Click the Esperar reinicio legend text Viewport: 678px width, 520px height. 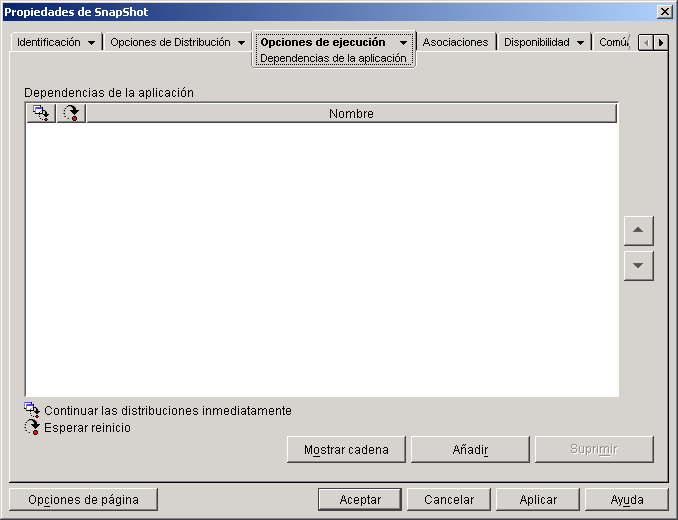click(87, 427)
